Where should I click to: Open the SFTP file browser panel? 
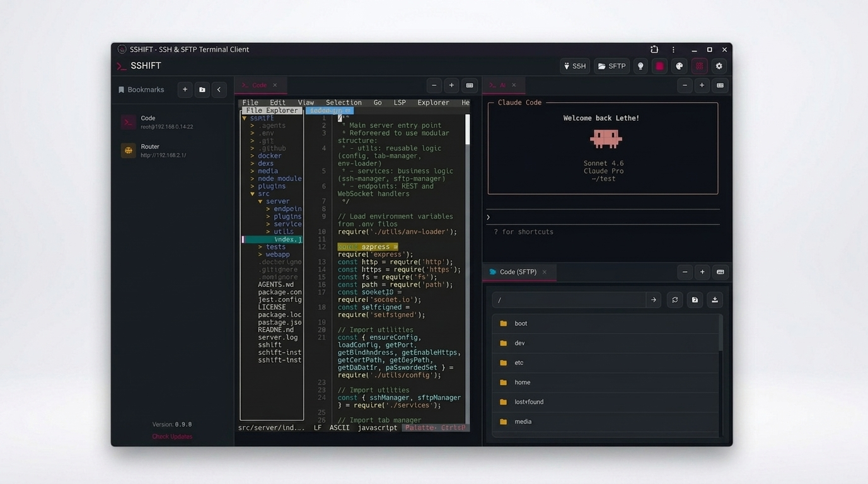tap(611, 66)
